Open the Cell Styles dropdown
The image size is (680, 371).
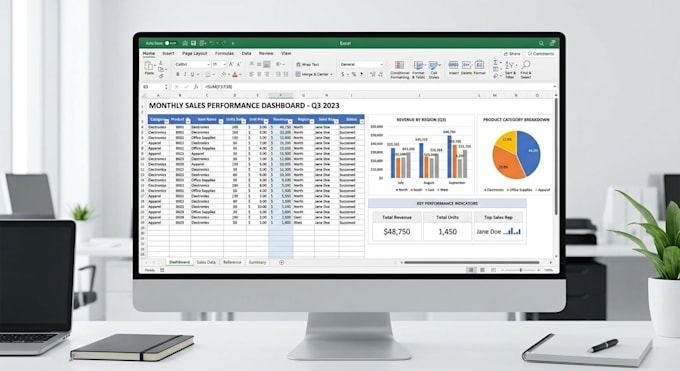tap(434, 70)
